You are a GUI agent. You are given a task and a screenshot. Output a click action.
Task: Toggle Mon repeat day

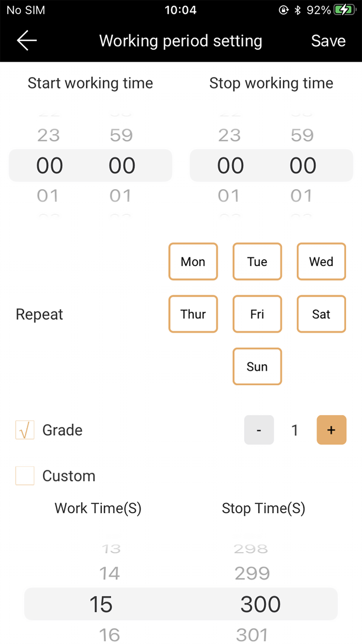pyautogui.click(x=193, y=262)
